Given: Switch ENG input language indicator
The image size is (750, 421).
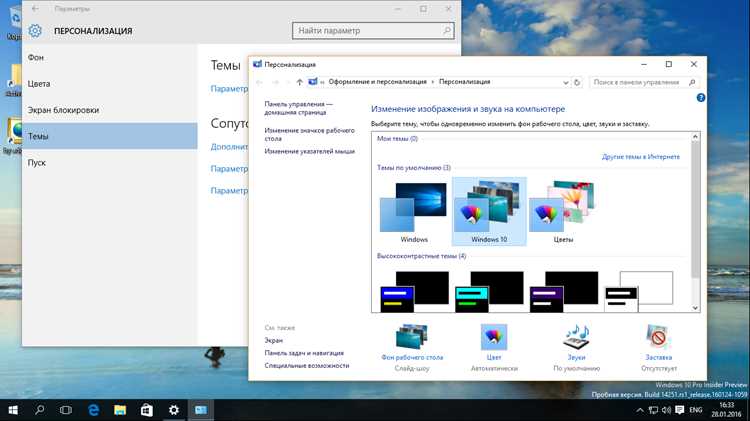Looking at the screenshot, I should point(696,410).
